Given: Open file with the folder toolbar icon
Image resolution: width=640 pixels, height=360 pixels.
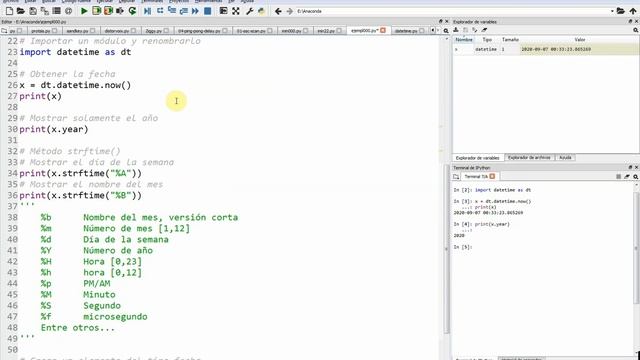Looking at the screenshot, I should pyautogui.click(x=20, y=11).
